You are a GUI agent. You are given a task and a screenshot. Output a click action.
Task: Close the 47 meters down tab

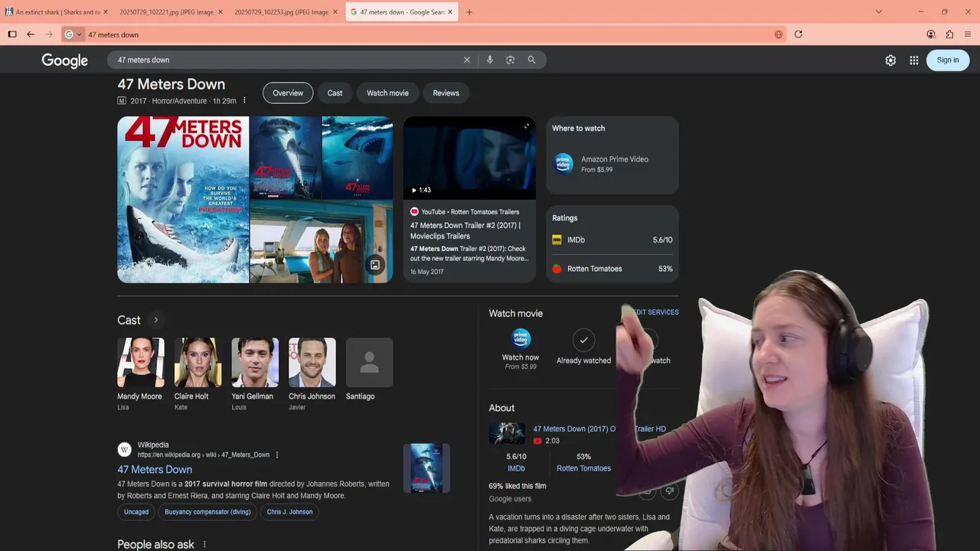450,11
